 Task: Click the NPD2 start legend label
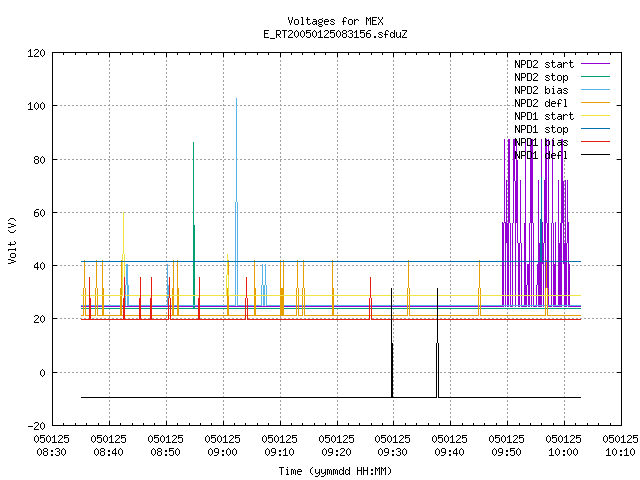click(544, 64)
